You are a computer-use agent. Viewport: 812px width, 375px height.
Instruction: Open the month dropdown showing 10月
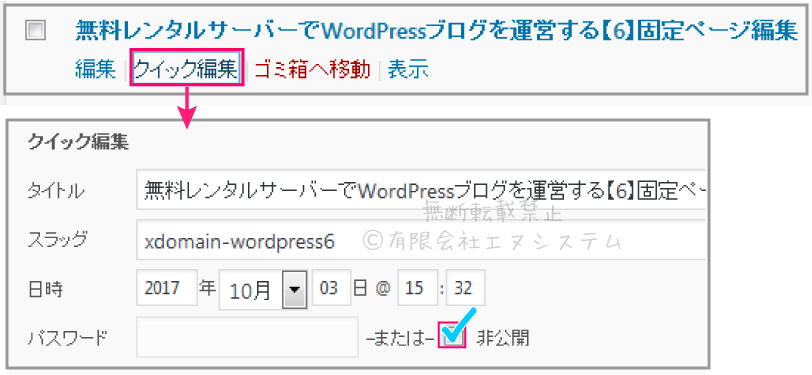coord(263,290)
